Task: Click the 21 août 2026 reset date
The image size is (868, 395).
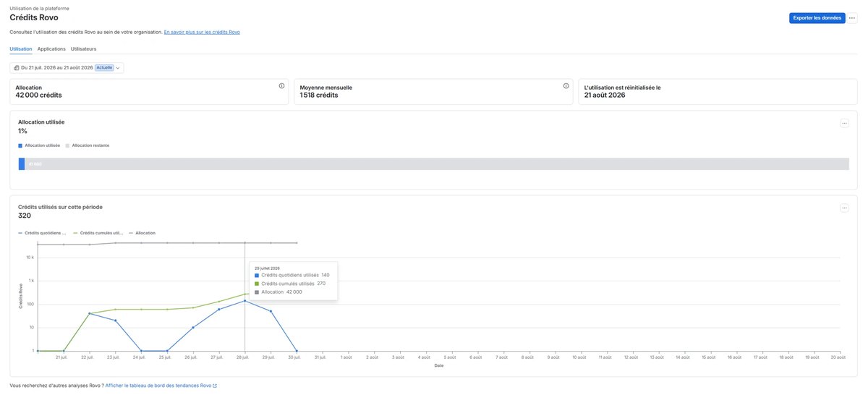Action: (x=605, y=95)
